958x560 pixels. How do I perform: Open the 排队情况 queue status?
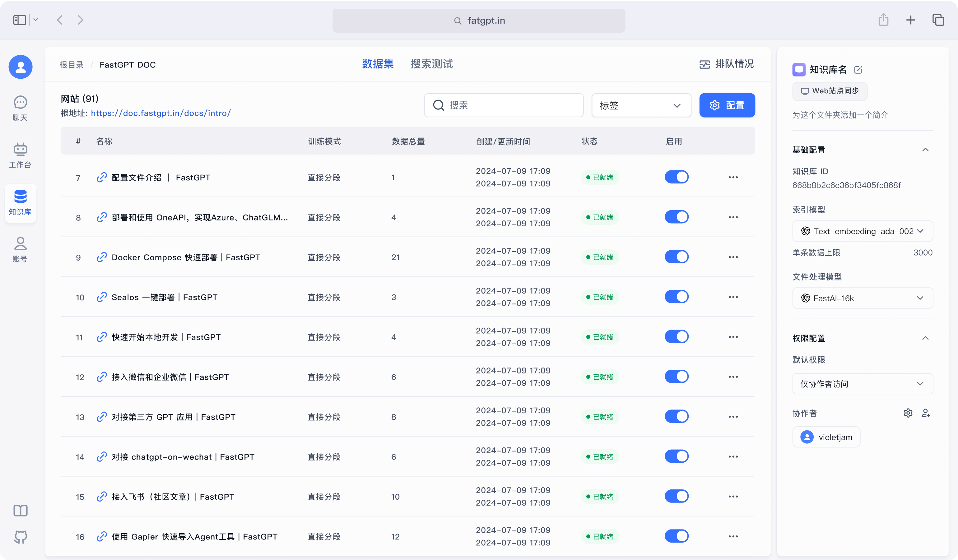pyautogui.click(x=727, y=64)
